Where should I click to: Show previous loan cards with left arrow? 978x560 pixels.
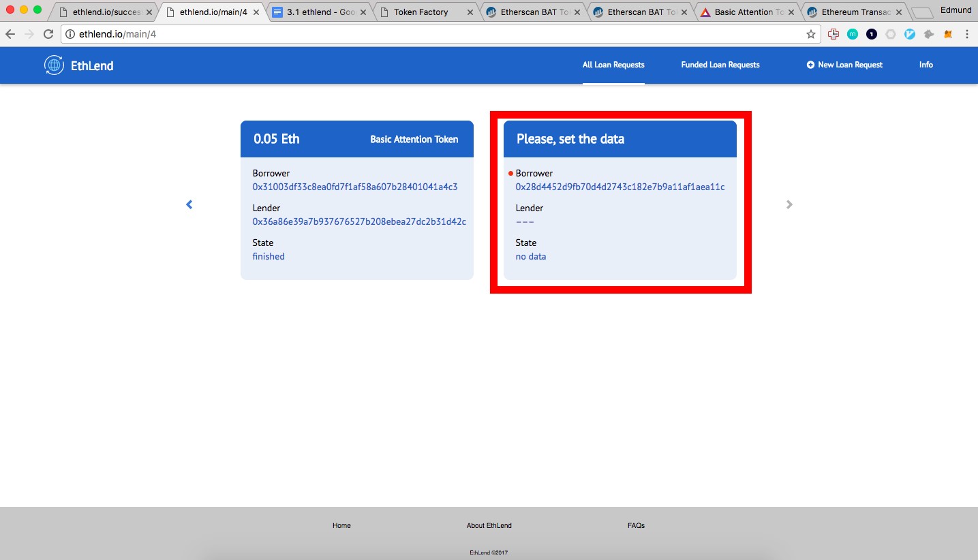[x=189, y=204]
